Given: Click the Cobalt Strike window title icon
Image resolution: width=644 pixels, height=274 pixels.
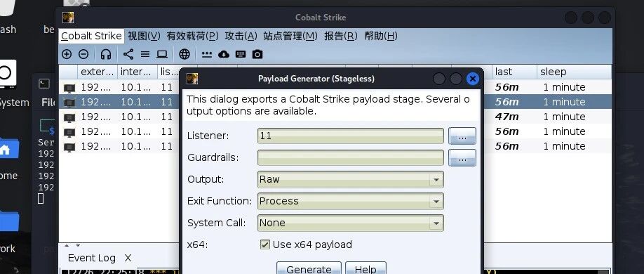Looking at the screenshot, I should pyautogui.click(x=68, y=18).
